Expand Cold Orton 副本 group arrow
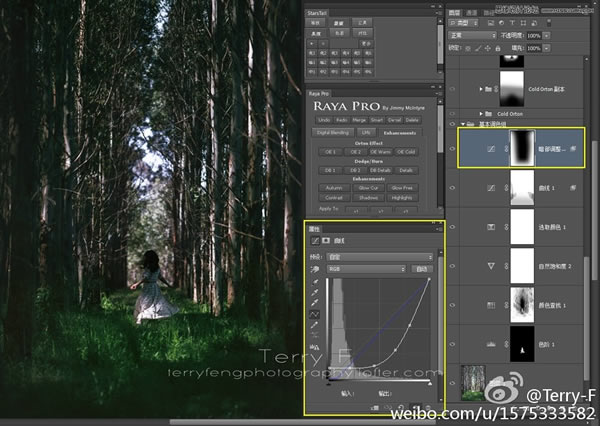 tap(481, 89)
